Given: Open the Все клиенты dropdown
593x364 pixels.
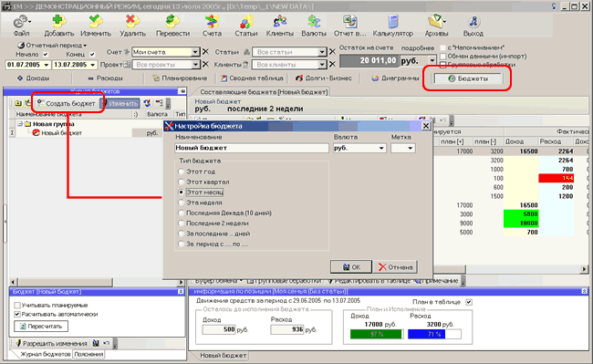Looking at the screenshot, I should pos(321,65).
